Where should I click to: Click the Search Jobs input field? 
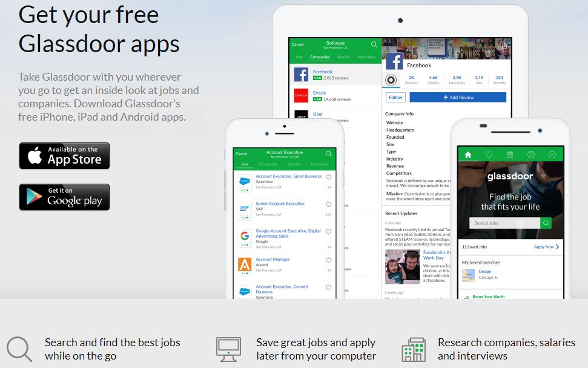tap(505, 223)
